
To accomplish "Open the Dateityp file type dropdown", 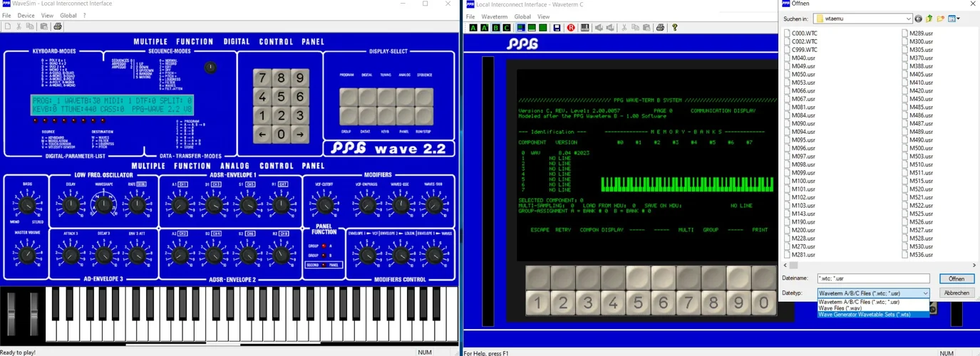I will point(873,293).
